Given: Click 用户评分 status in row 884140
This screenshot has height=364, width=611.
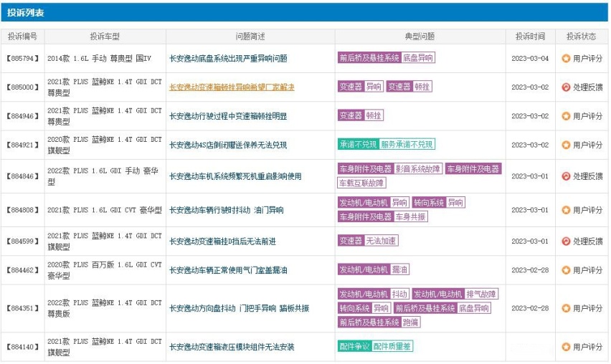Looking at the screenshot, I should click(x=587, y=347).
